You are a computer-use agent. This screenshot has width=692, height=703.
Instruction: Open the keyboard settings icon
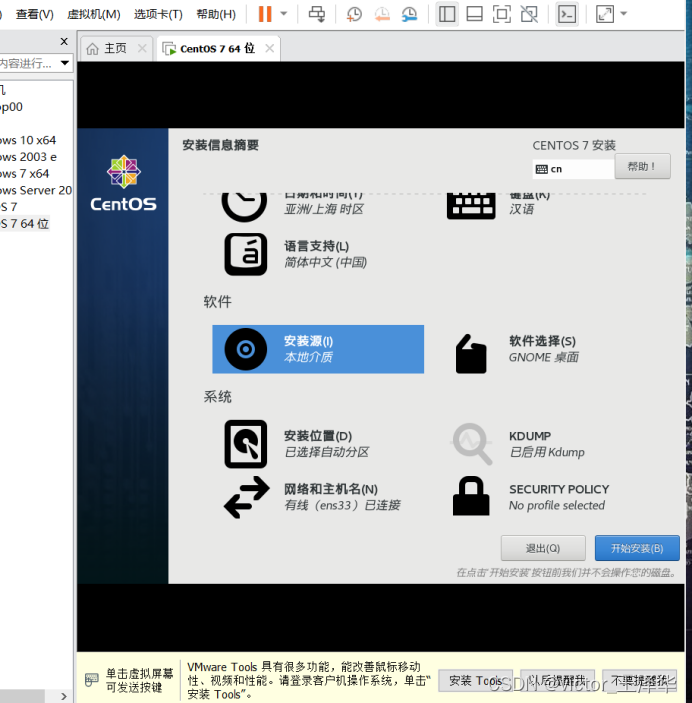pyautogui.click(x=471, y=206)
